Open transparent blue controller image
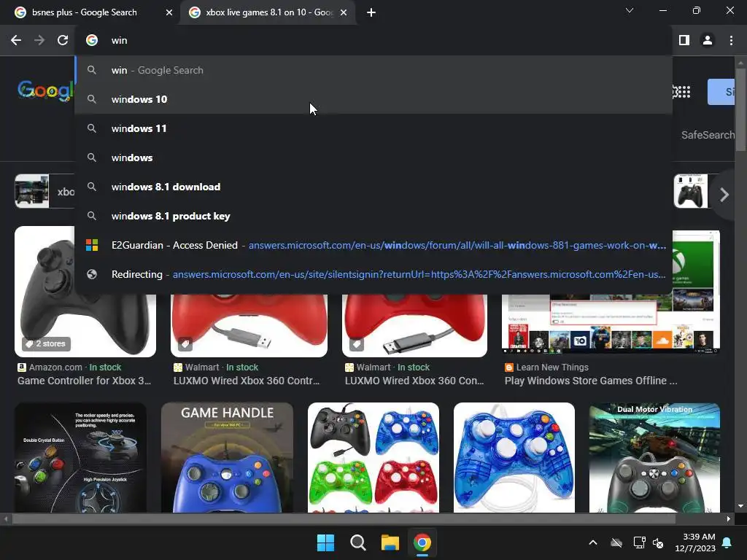 coord(514,458)
